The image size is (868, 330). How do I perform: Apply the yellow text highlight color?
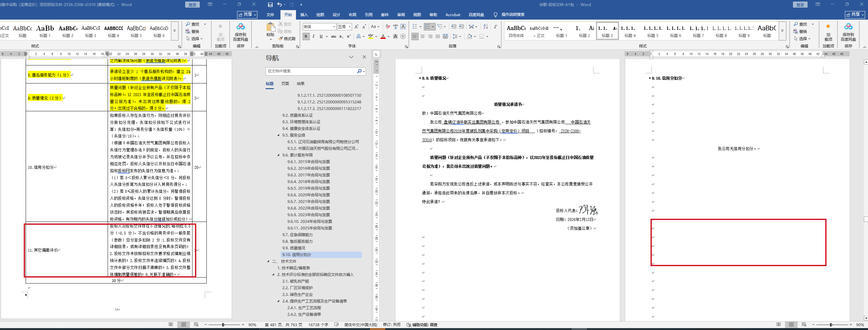click(371, 36)
